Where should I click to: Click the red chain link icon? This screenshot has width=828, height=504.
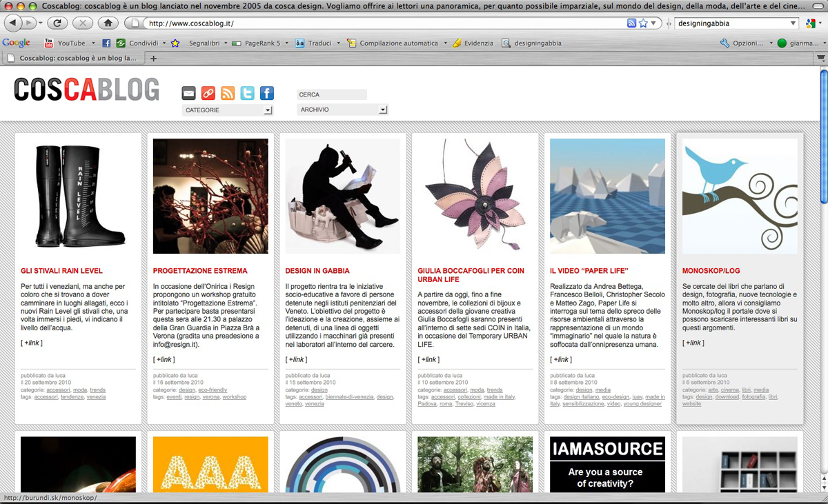[x=208, y=93]
